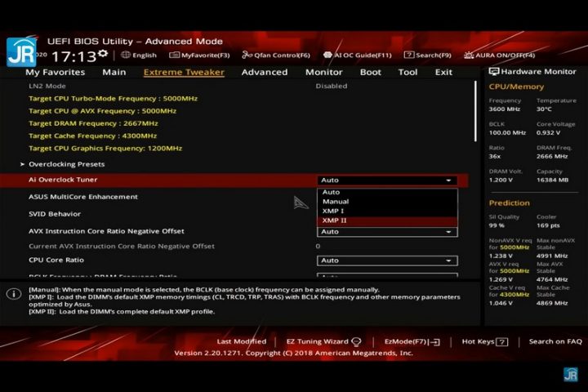Click Target CPU @ AVX Frequency text
Image resolution: width=588 pixels, height=392 pixels.
pos(102,111)
